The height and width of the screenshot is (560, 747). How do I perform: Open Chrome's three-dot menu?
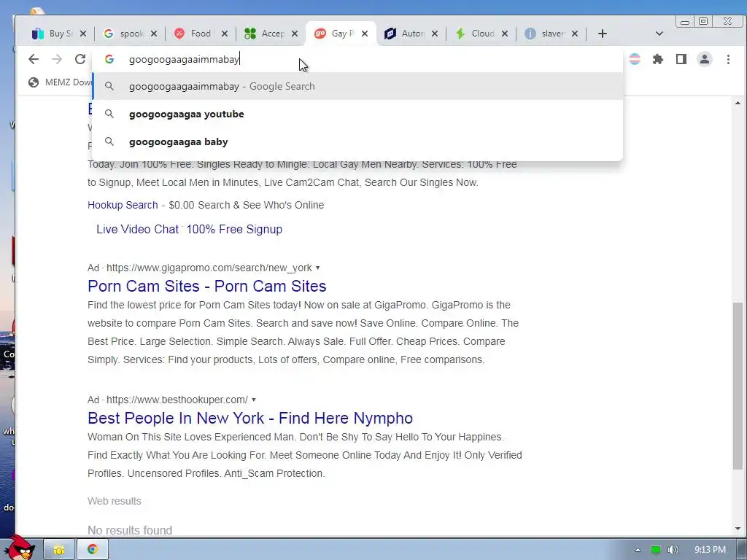(x=728, y=59)
